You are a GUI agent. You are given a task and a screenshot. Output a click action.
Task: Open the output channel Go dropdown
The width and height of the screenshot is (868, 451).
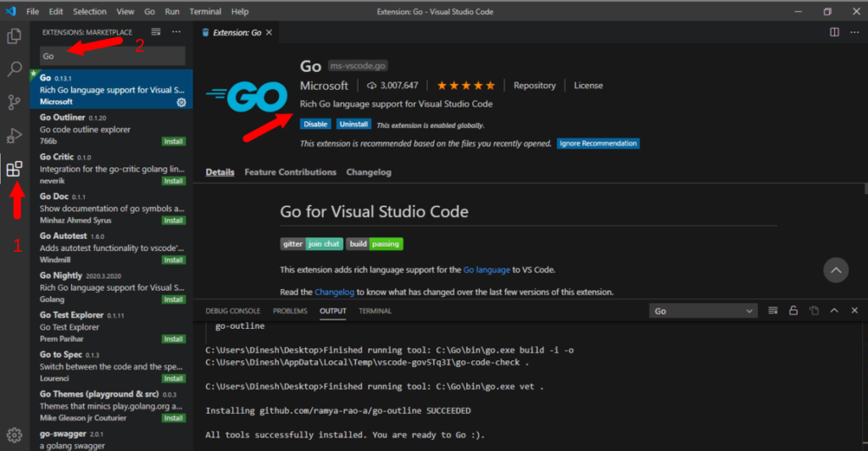coord(703,311)
